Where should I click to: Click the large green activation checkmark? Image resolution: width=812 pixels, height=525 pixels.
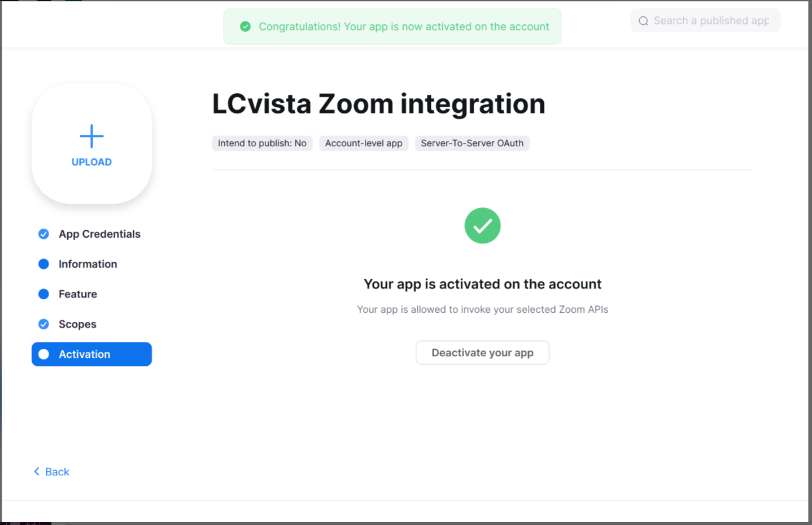tap(482, 225)
